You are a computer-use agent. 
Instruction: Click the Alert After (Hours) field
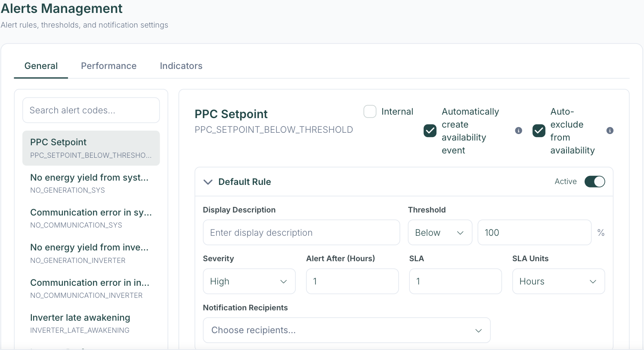pyautogui.click(x=353, y=281)
